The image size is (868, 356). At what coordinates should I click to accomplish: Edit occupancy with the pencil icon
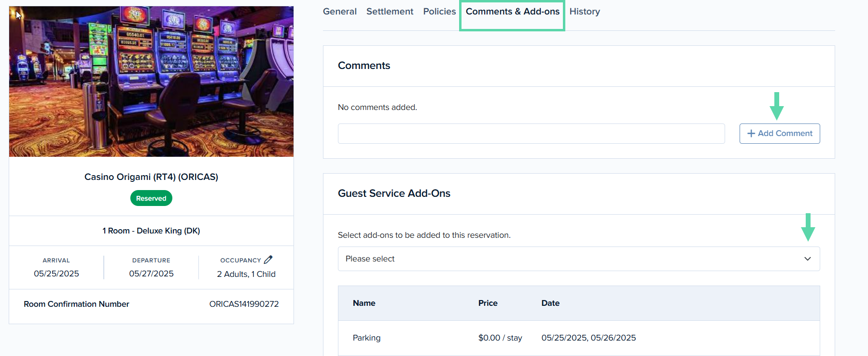point(268,260)
